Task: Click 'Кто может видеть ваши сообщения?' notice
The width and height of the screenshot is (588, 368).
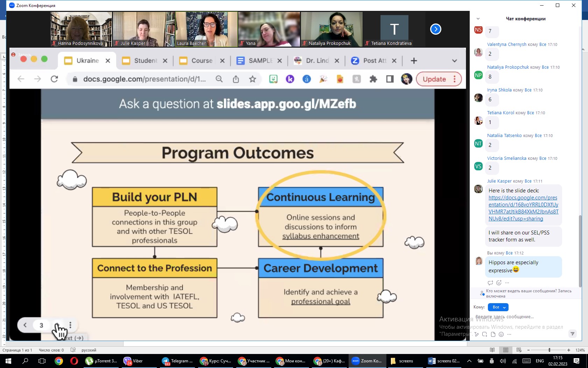Action: tap(528, 293)
